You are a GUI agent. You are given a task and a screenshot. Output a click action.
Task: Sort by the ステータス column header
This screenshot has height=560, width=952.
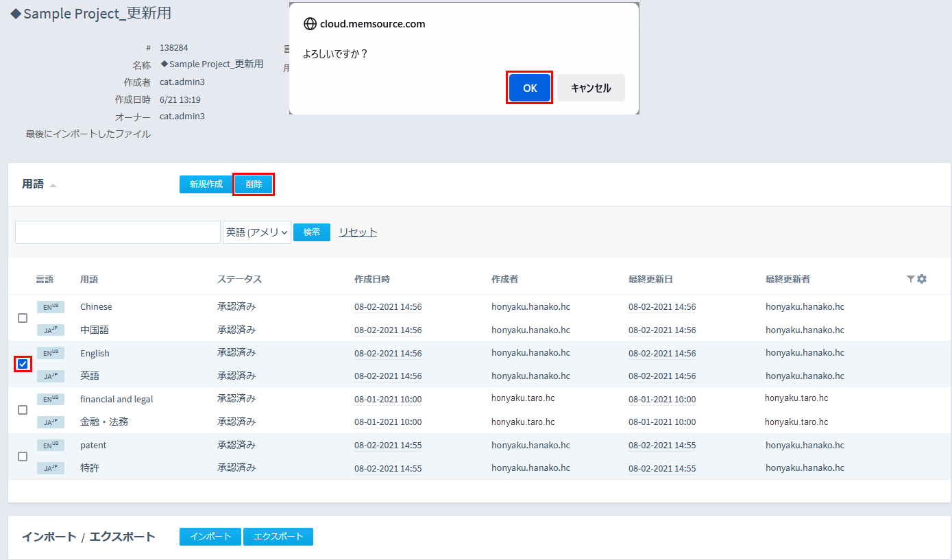click(239, 279)
